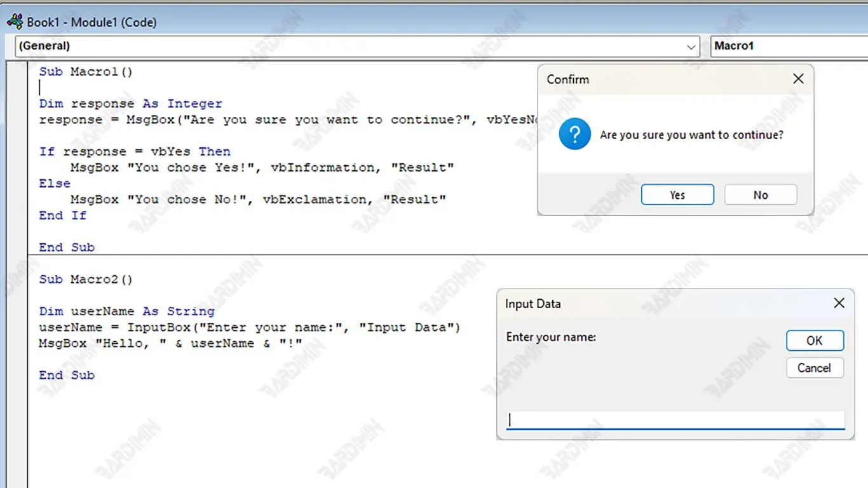Choose No in the Confirm dialog
The width and height of the screenshot is (868, 488).
click(760, 195)
